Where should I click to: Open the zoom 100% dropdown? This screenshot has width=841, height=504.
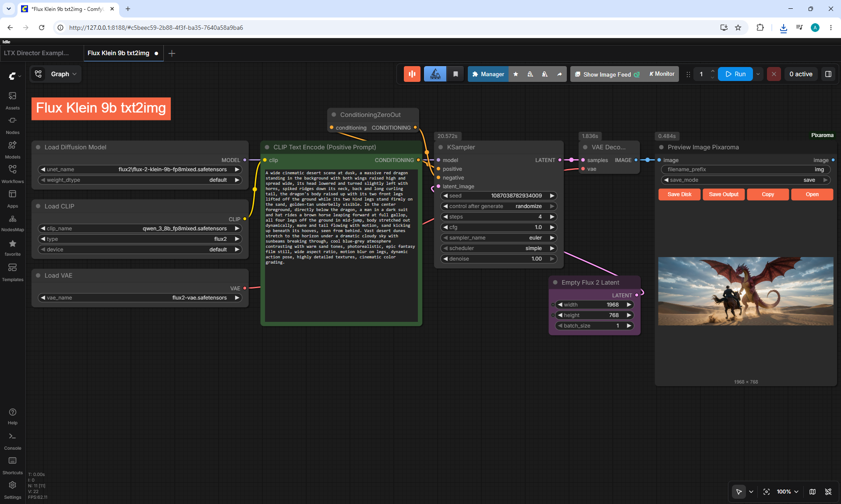coord(787,492)
